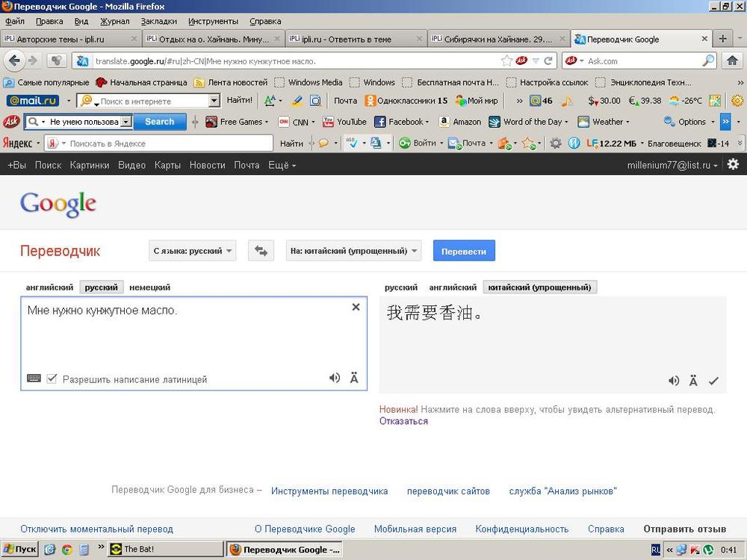Expand the target language dropdown
This screenshot has height=560, width=747.
point(353,251)
